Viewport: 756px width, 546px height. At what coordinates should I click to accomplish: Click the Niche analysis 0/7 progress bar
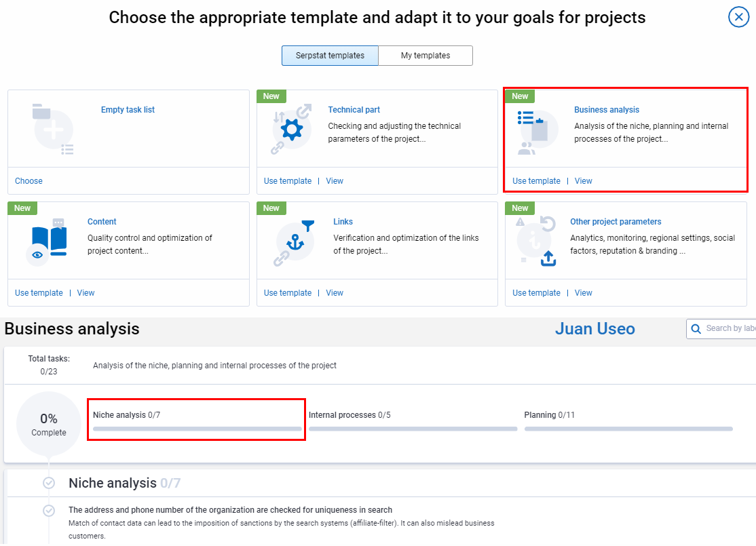197,428
